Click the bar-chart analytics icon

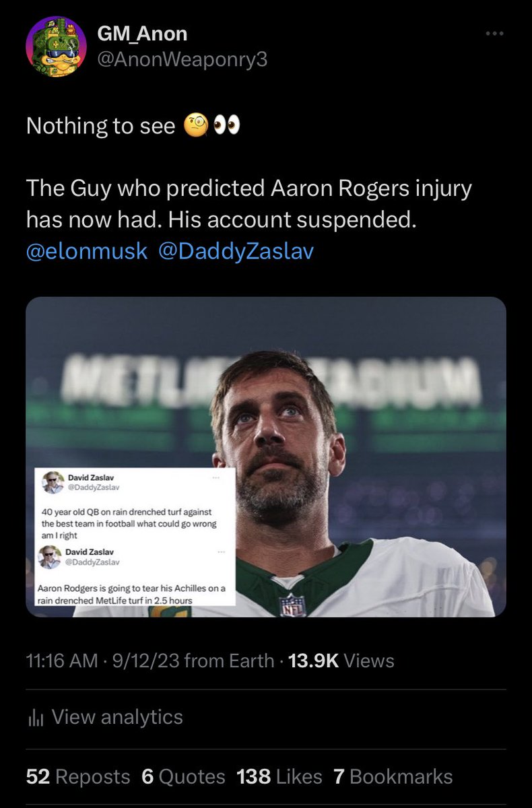35,717
